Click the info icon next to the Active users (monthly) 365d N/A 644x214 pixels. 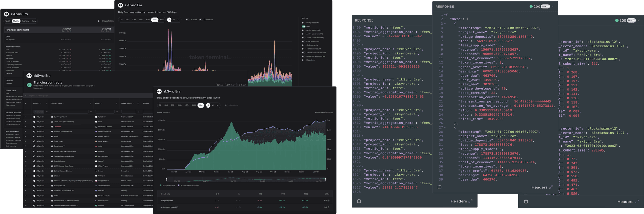(x=328, y=207)
